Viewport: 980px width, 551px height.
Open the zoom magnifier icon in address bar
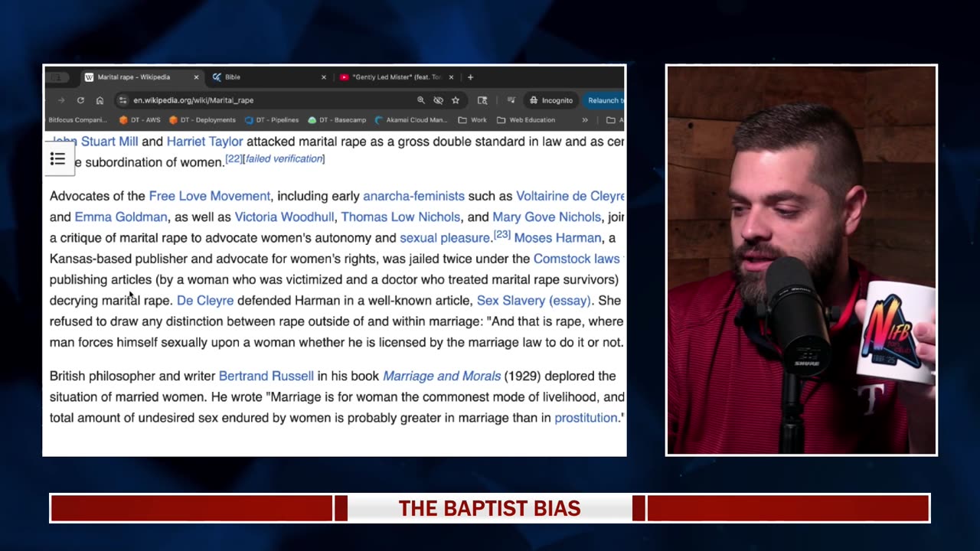(x=420, y=100)
